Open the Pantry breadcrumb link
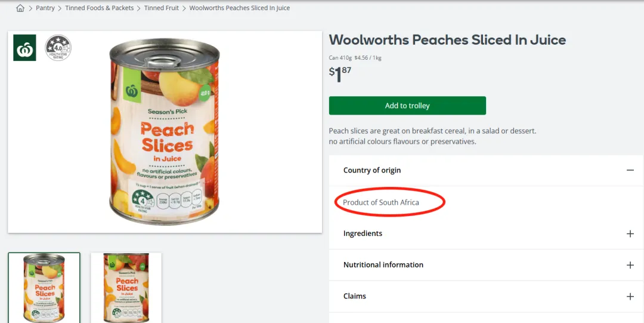This screenshot has width=644, height=323. [45, 8]
